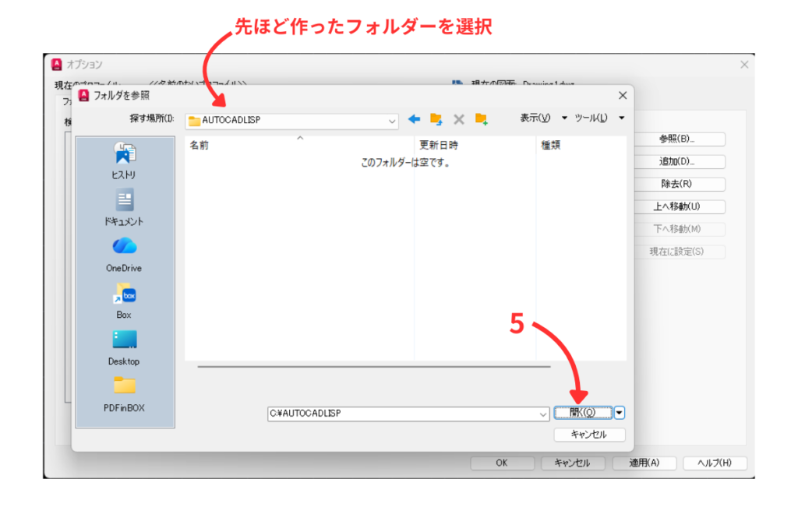798x532 pixels.
Task: Jump to Desktop in the sidebar
Action: pyautogui.click(x=124, y=347)
